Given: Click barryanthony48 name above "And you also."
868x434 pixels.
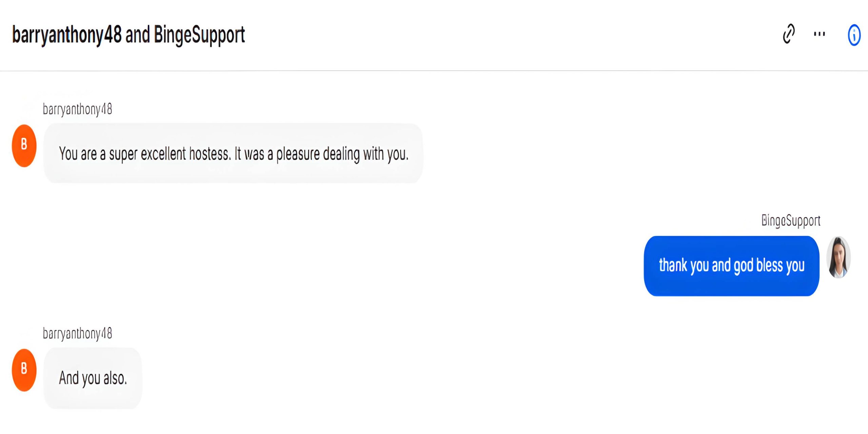Looking at the screenshot, I should click(77, 333).
